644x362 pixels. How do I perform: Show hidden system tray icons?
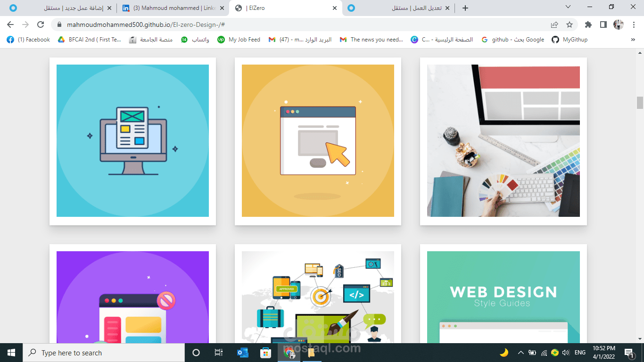[x=520, y=353]
